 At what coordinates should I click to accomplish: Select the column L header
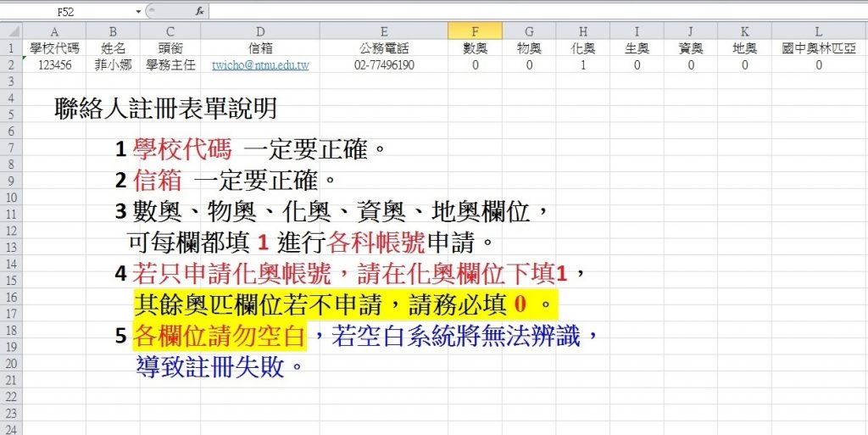818,31
